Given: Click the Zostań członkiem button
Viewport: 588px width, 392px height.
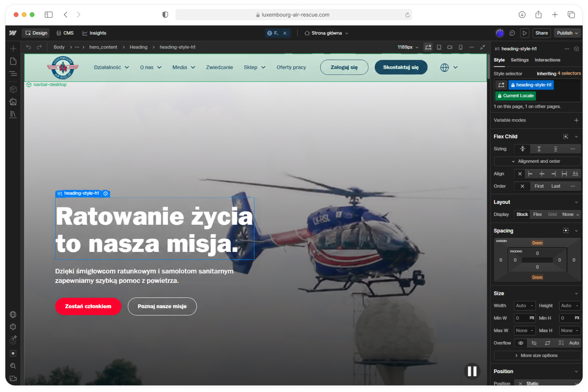Looking at the screenshot, I should coord(88,307).
